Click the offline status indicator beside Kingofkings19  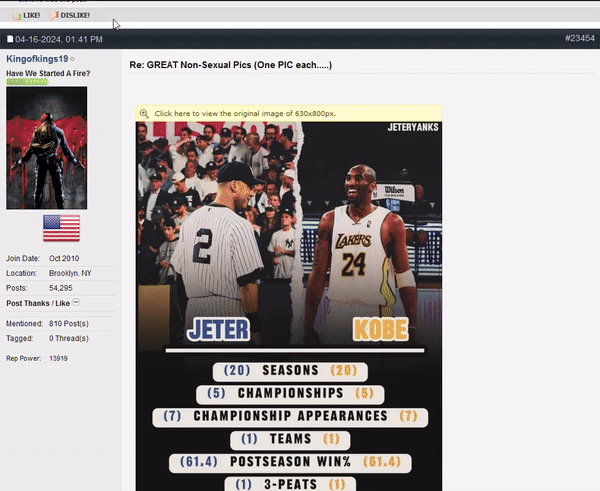coord(73,59)
